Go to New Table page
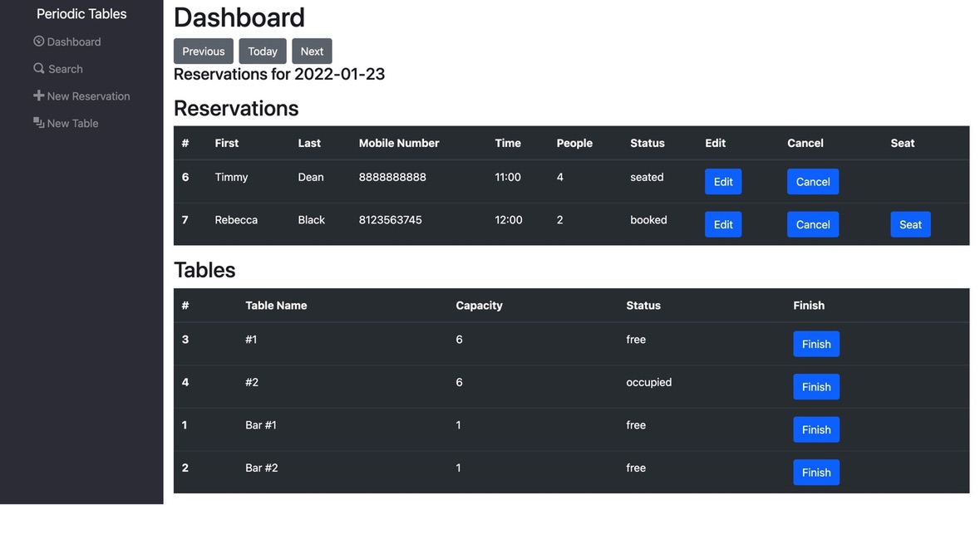 point(66,123)
